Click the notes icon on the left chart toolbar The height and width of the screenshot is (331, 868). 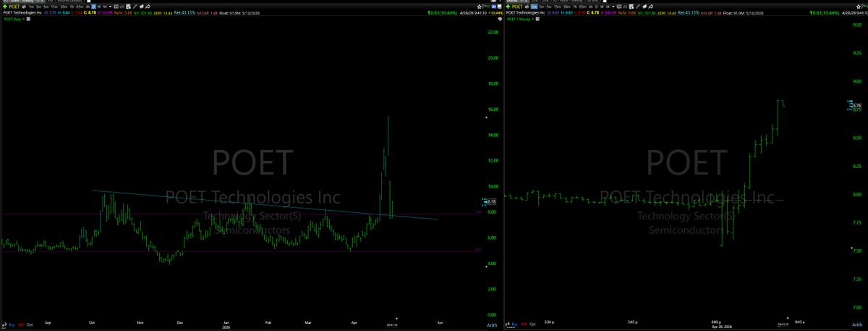pyautogui.click(x=141, y=7)
